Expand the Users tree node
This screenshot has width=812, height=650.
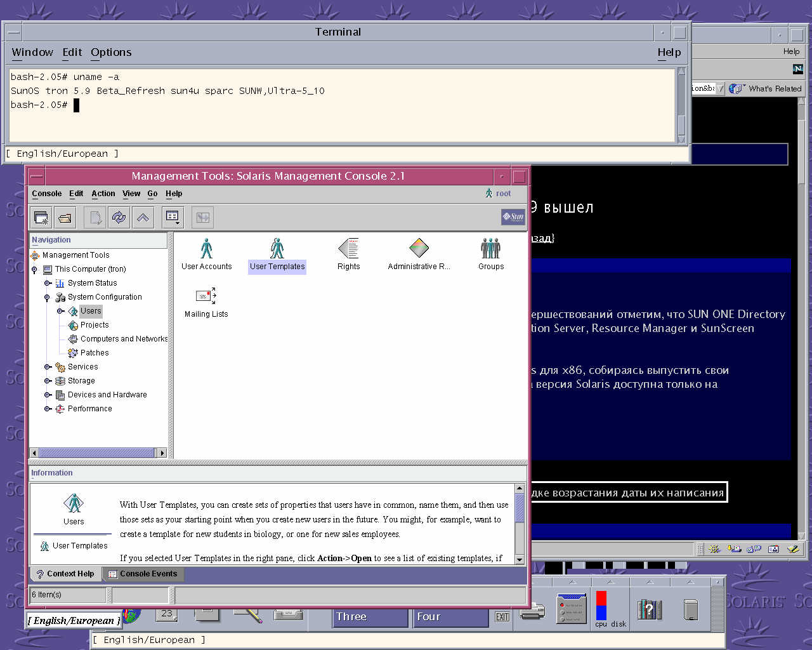click(x=60, y=311)
